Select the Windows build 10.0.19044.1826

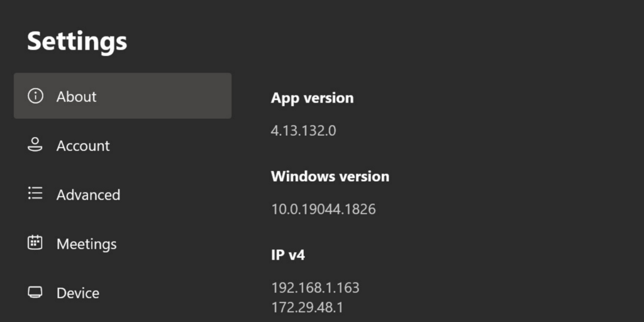point(323,209)
